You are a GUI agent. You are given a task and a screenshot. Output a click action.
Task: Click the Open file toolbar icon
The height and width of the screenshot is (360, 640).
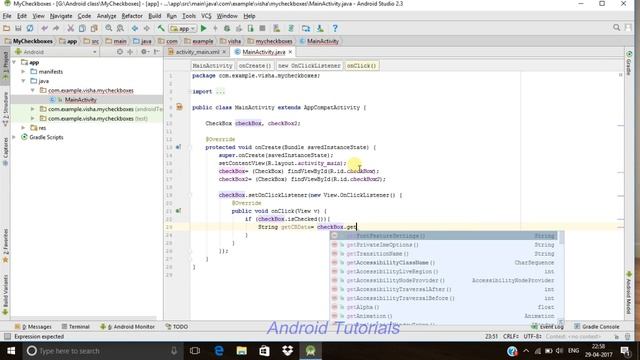click(x=7, y=28)
